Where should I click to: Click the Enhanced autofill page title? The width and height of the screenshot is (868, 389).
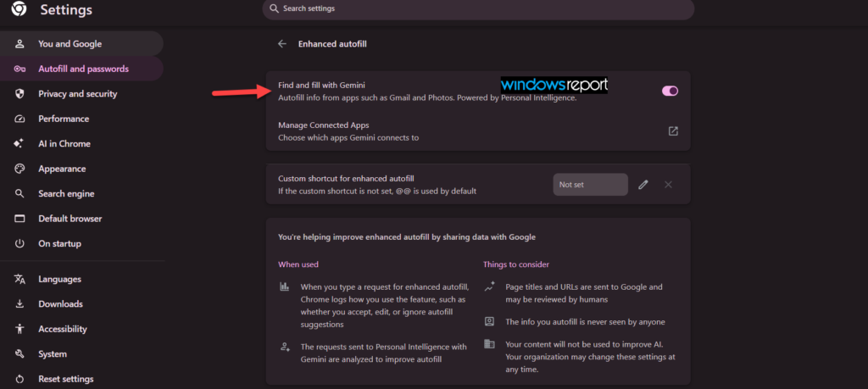click(x=332, y=44)
